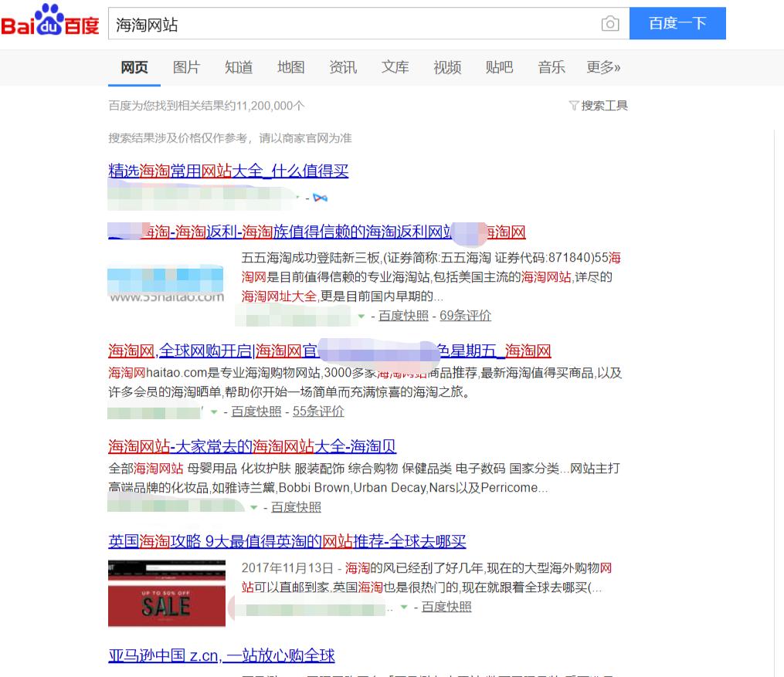Viewport: 784px width, 677px height.
Task: Click the filter funnel icon beside 搜索工具
Action: [x=573, y=106]
